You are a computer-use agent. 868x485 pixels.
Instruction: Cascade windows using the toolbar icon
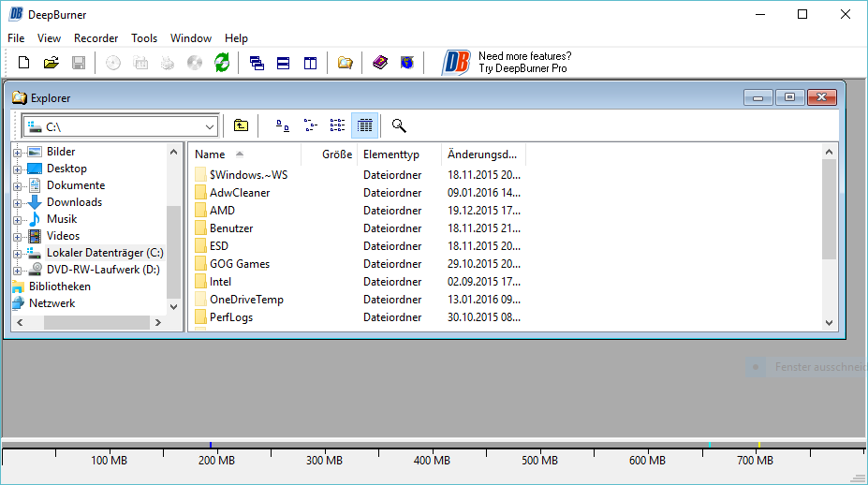tap(257, 63)
